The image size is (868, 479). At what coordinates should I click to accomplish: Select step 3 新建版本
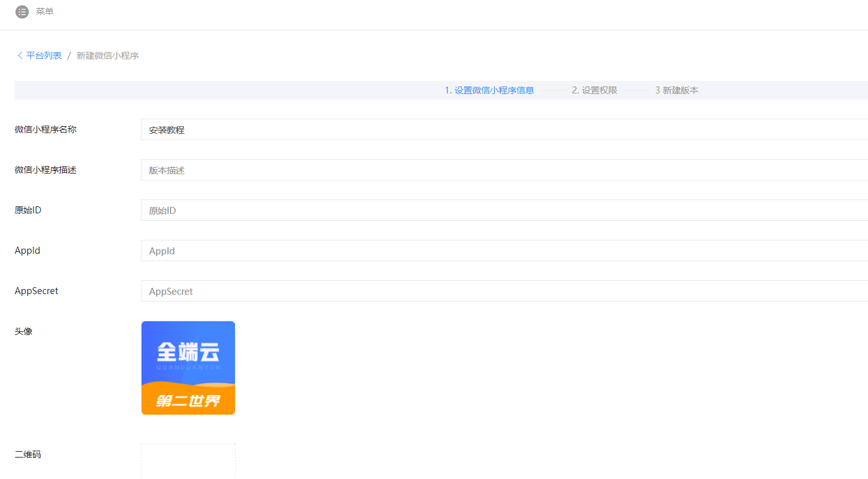point(677,90)
